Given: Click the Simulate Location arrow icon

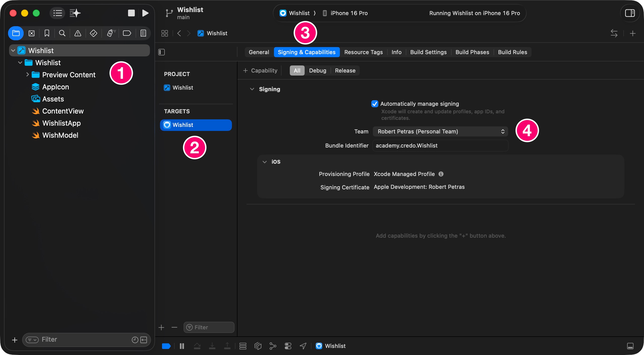Looking at the screenshot, I should tap(303, 346).
